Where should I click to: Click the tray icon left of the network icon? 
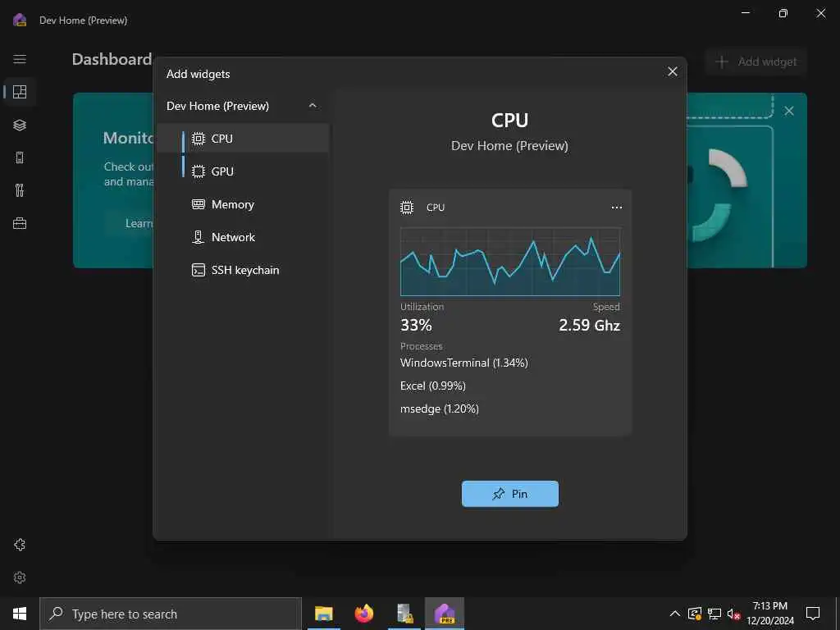tap(694, 614)
